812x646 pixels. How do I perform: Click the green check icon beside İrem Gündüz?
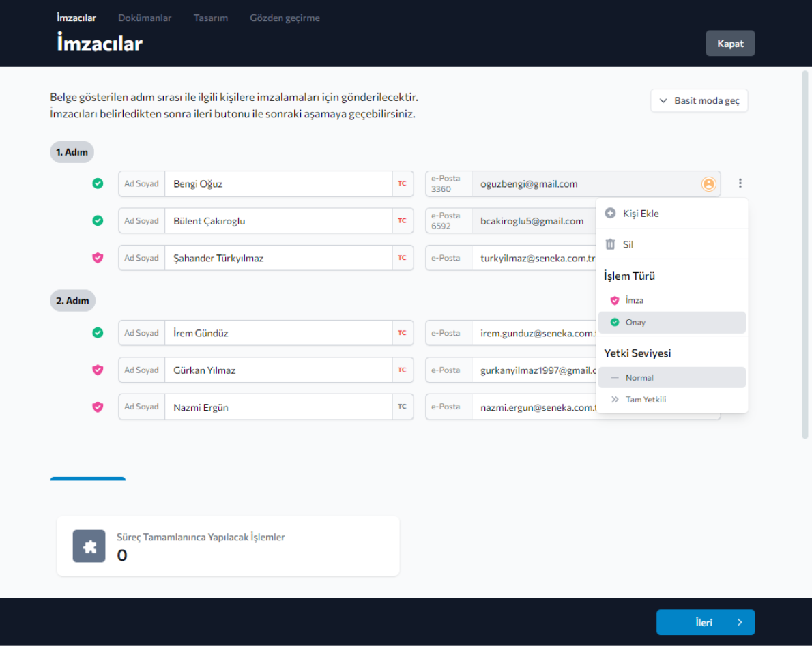[98, 333]
